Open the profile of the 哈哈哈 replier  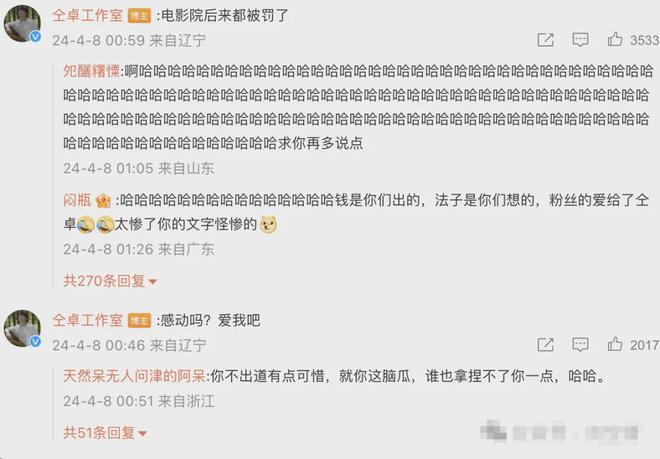pyautogui.click(x=91, y=71)
